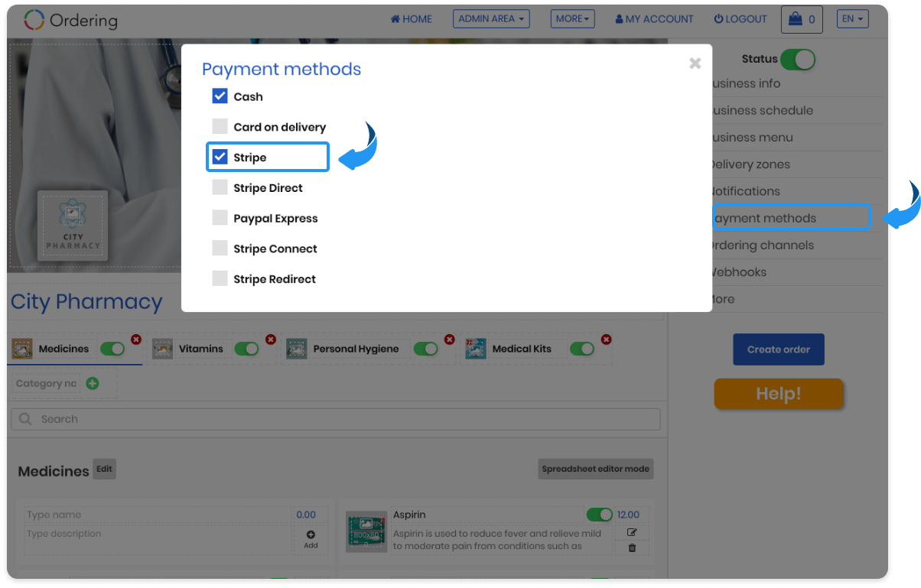Delete the Vitamins category
The height and width of the screenshot is (588, 921).
(271, 339)
